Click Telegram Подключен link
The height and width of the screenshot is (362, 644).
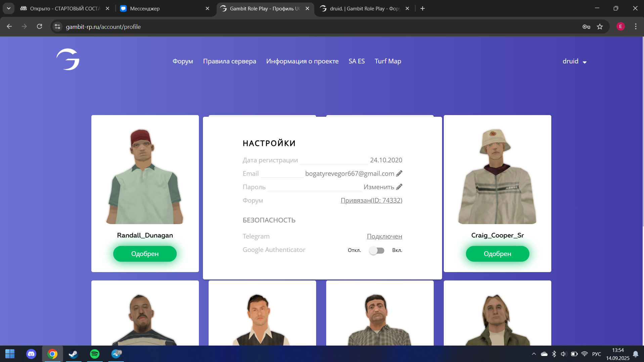coord(384,236)
